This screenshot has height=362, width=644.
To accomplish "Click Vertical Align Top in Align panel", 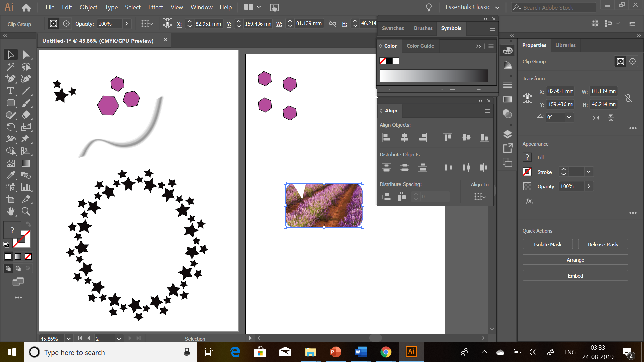I will point(448,137).
